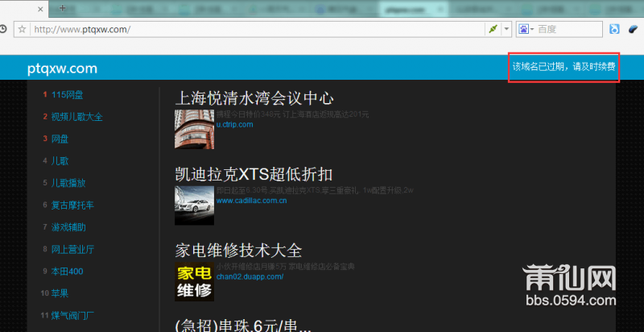Open the 复古摩托车 sidebar link
Image resolution: width=644 pixels, height=332 pixels.
72,205
